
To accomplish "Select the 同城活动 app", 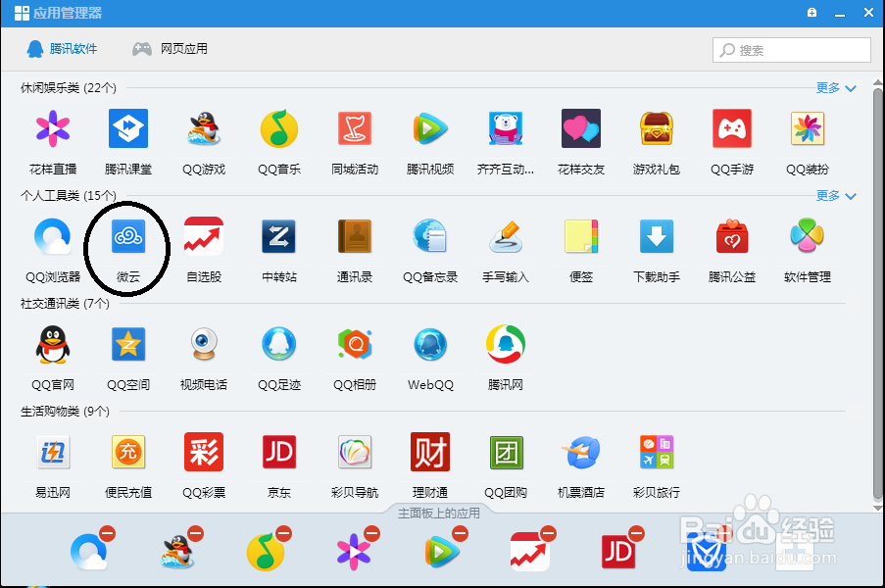I will [355, 128].
